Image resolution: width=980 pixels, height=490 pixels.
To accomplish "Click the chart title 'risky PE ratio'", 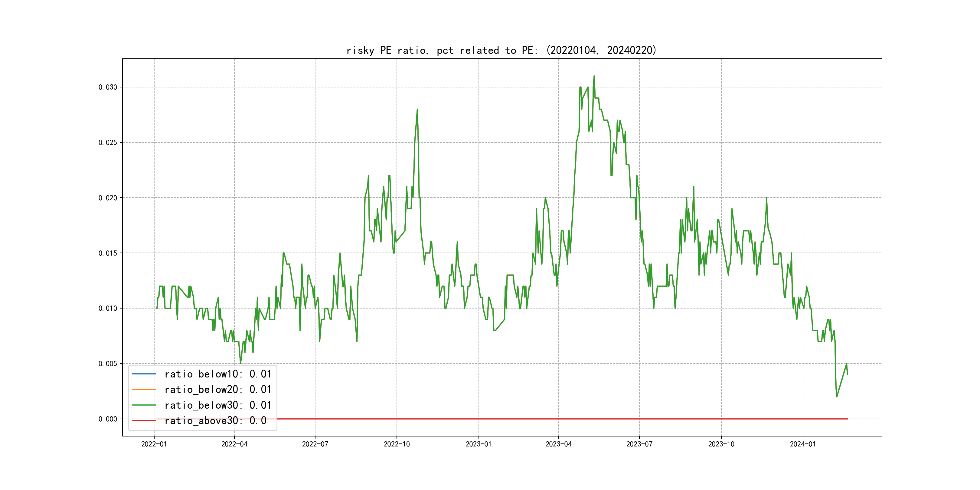I will point(501,50).
